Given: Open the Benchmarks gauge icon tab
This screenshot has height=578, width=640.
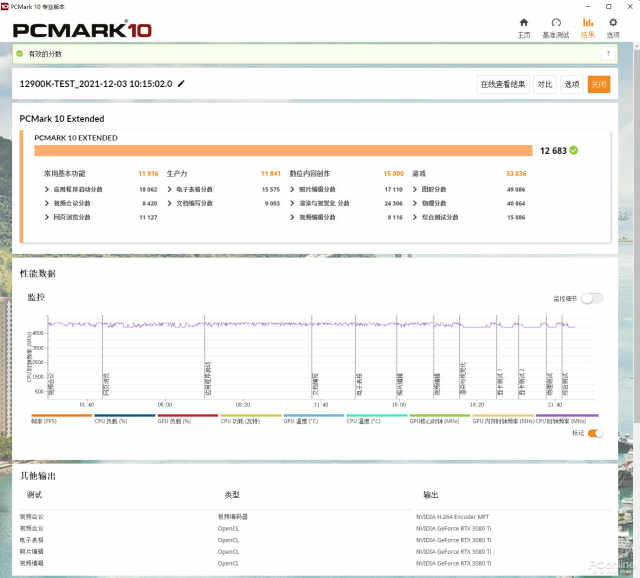Looking at the screenshot, I should tap(556, 22).
